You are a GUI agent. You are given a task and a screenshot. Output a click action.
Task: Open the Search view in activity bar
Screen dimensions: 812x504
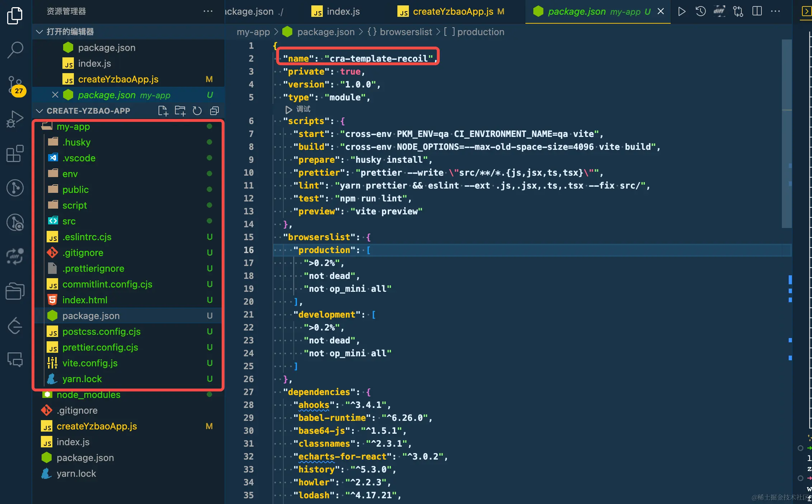(15, 50)
